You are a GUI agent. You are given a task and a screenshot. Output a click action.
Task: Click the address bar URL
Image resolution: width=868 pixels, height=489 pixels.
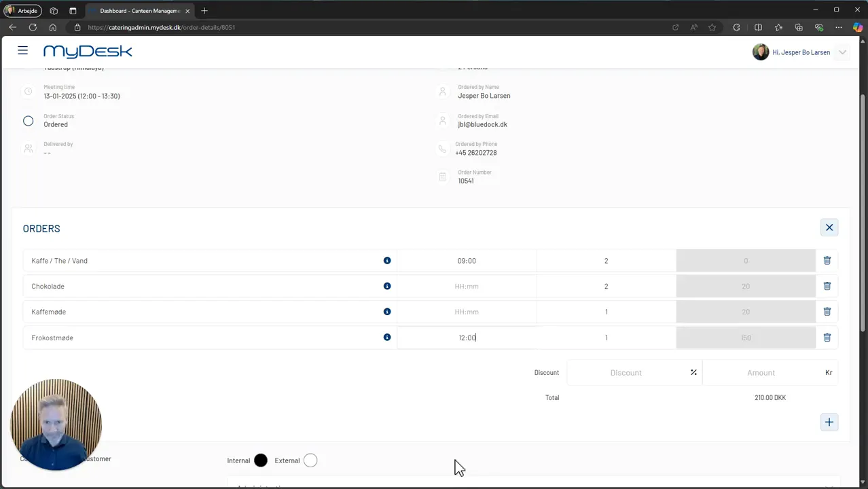tap(162, 28)
